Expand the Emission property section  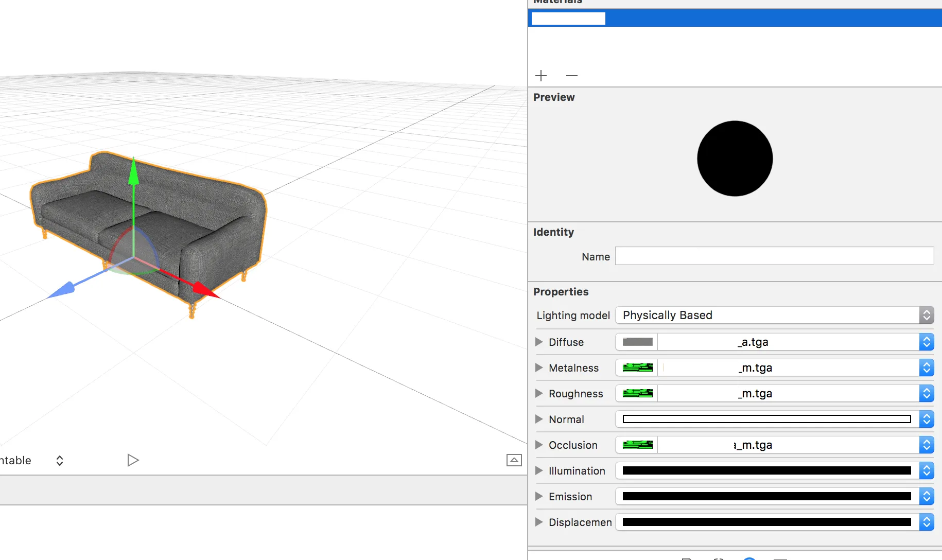point(539,496)
